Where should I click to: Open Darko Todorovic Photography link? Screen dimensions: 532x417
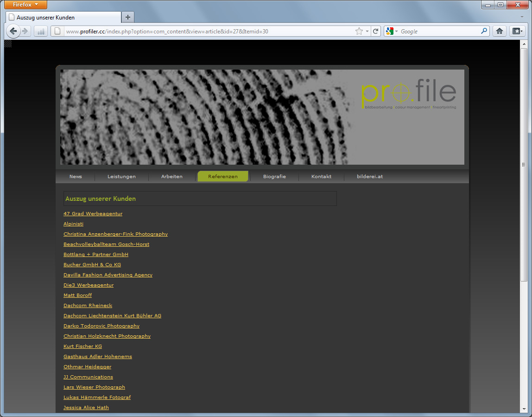(x=101, y=326)
